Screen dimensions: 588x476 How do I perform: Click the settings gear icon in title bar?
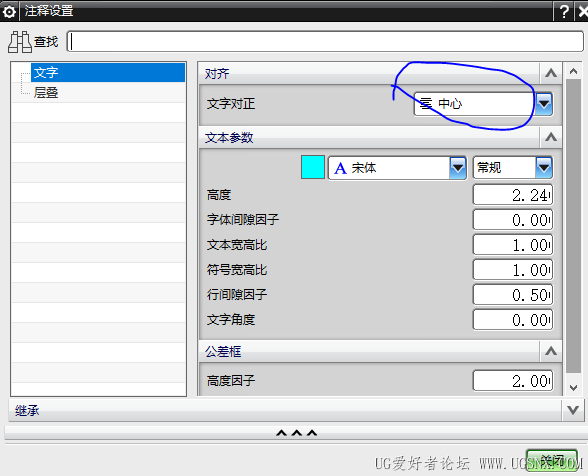(9, 11)
